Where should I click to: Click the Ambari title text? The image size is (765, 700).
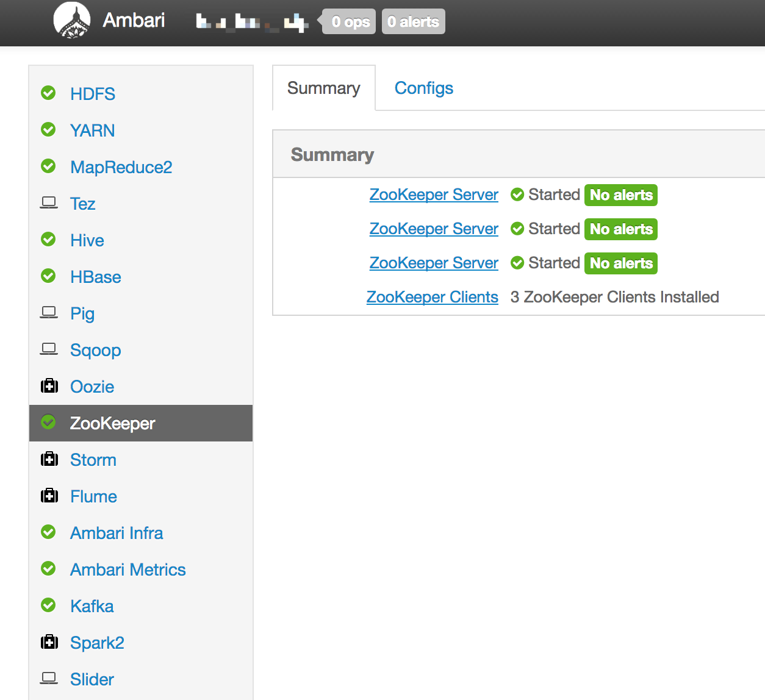(134, 20)
